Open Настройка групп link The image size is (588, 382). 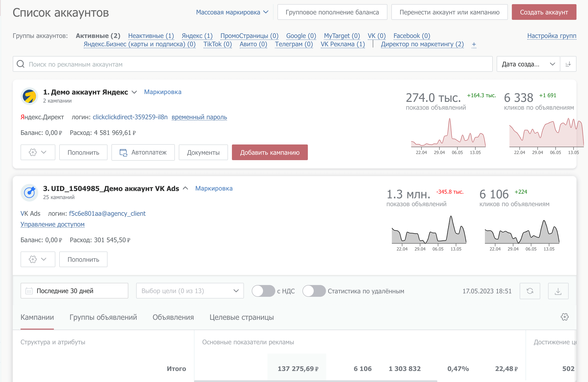[x=552, y=36]
